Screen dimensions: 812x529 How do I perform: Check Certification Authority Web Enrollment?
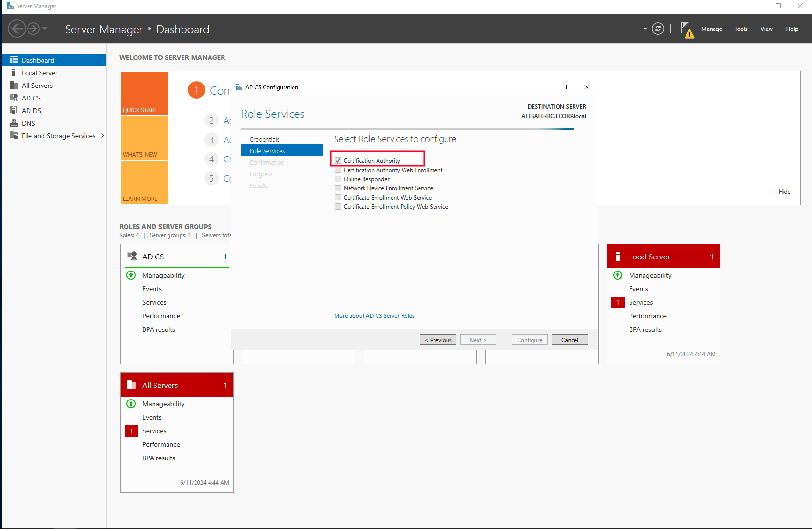click(338, 170)
